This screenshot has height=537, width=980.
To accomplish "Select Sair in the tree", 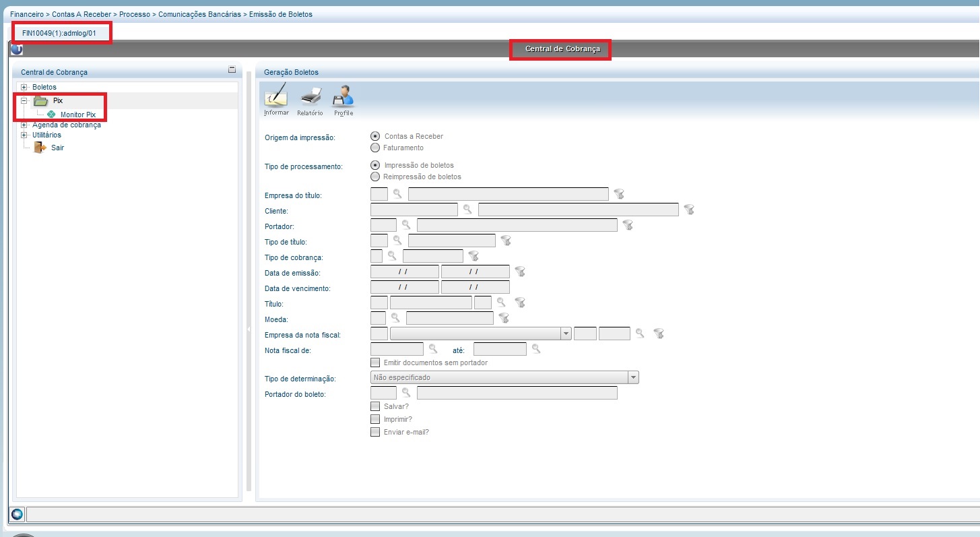I will [57, 148].
